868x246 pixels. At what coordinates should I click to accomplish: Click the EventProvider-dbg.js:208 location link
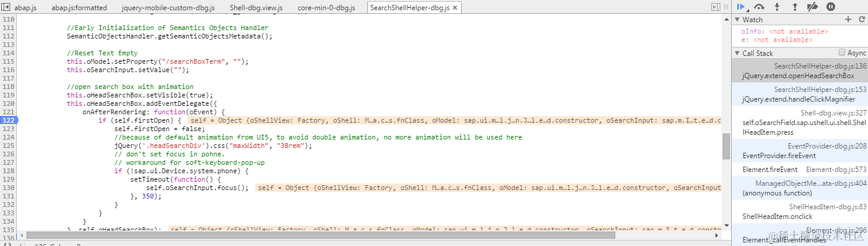point(827,146)
